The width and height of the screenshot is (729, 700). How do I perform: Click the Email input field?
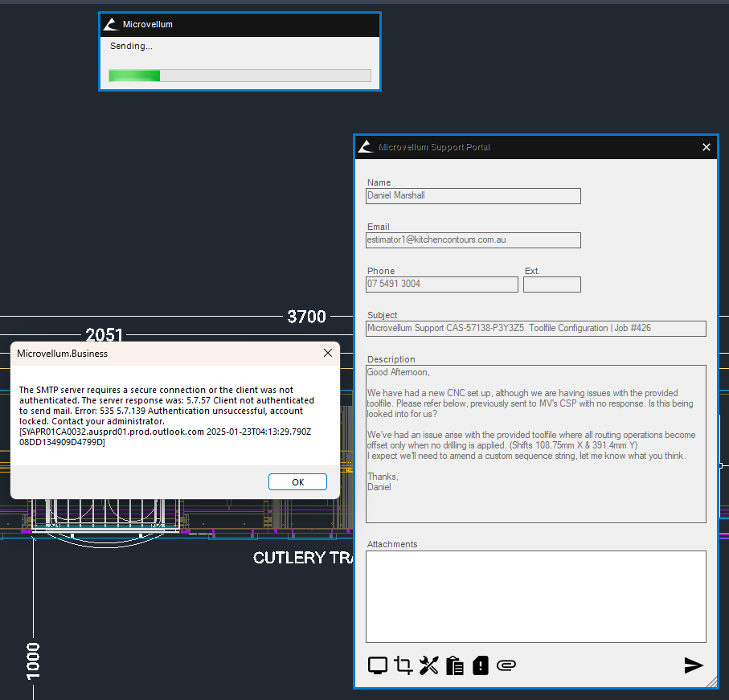473,239
